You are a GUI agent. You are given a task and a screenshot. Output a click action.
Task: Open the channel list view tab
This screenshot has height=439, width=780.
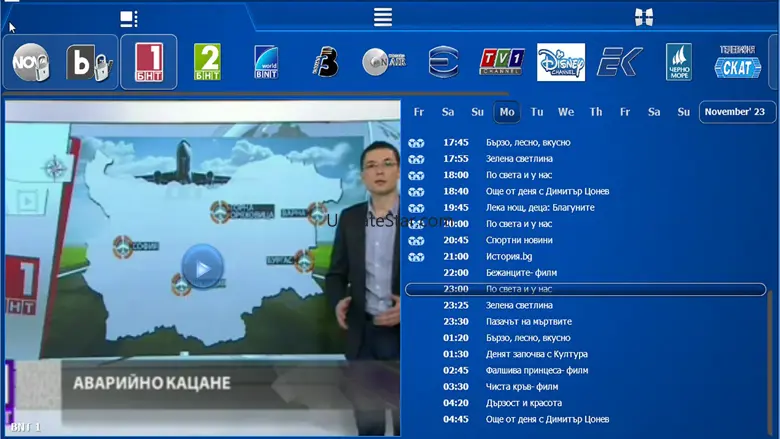[x=129, y=19]
